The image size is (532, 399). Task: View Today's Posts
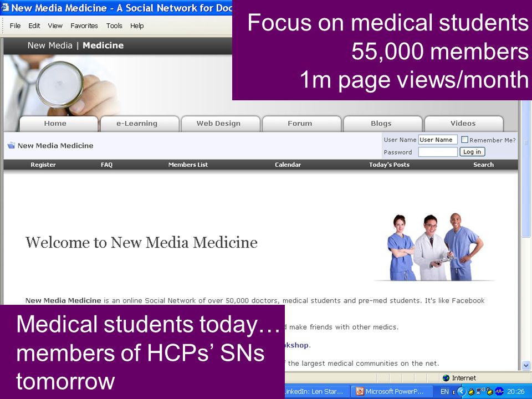coord(389,165)
